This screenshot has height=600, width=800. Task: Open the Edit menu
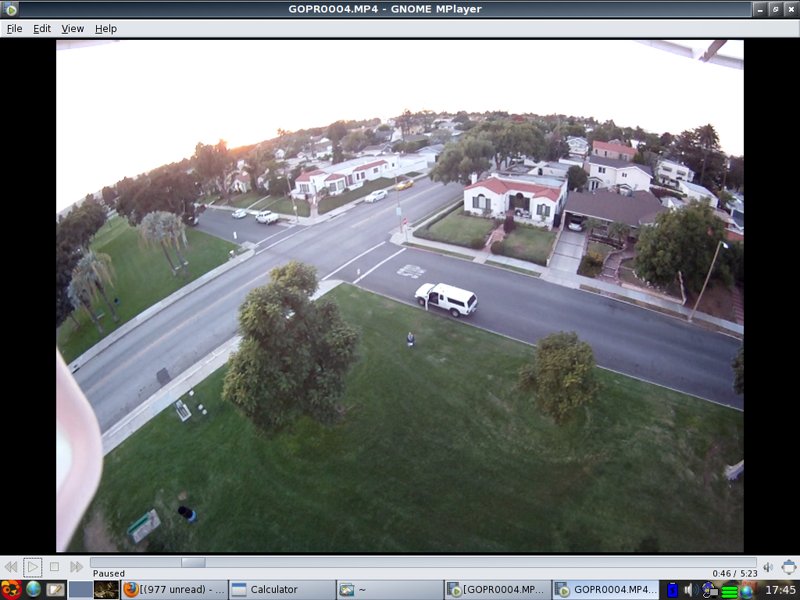point(42,29)
